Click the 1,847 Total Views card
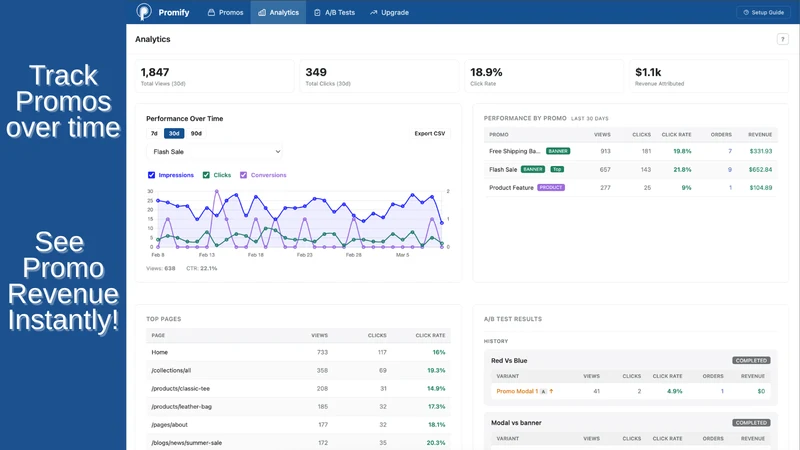This screenshot has height=450, width=800. coord(214,76)
